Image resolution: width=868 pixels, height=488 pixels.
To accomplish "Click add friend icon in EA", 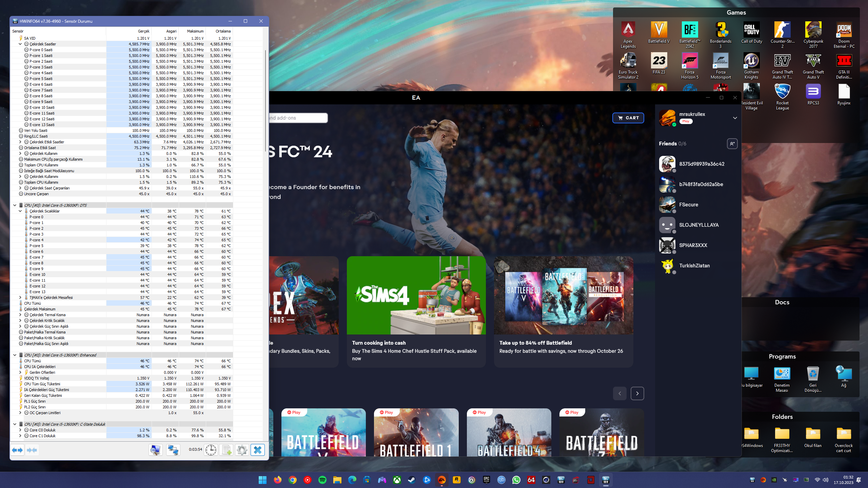I will tap(732, 144).
